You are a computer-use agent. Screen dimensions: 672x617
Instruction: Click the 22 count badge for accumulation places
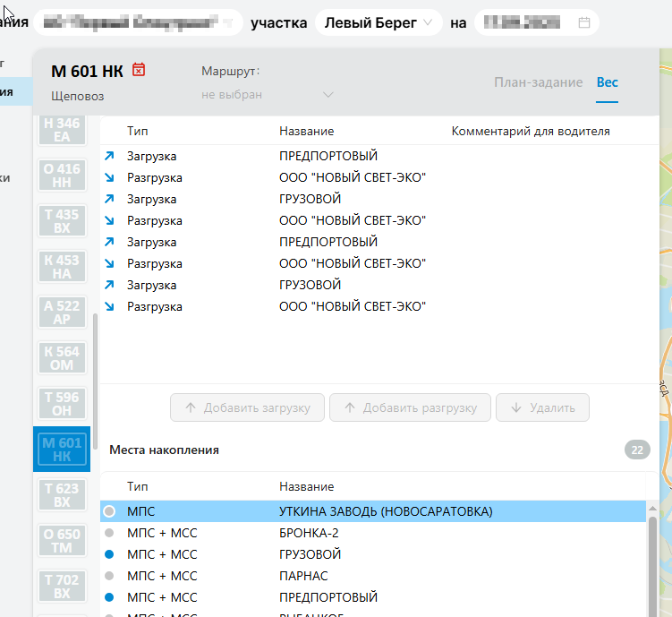coord(637,450)
